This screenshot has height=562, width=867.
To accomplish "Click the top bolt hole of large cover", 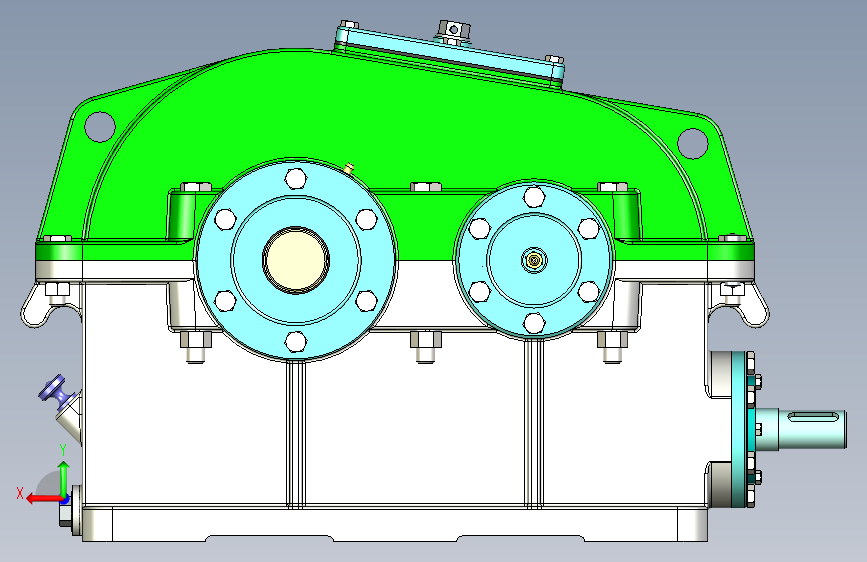I will tap(296, 179).
